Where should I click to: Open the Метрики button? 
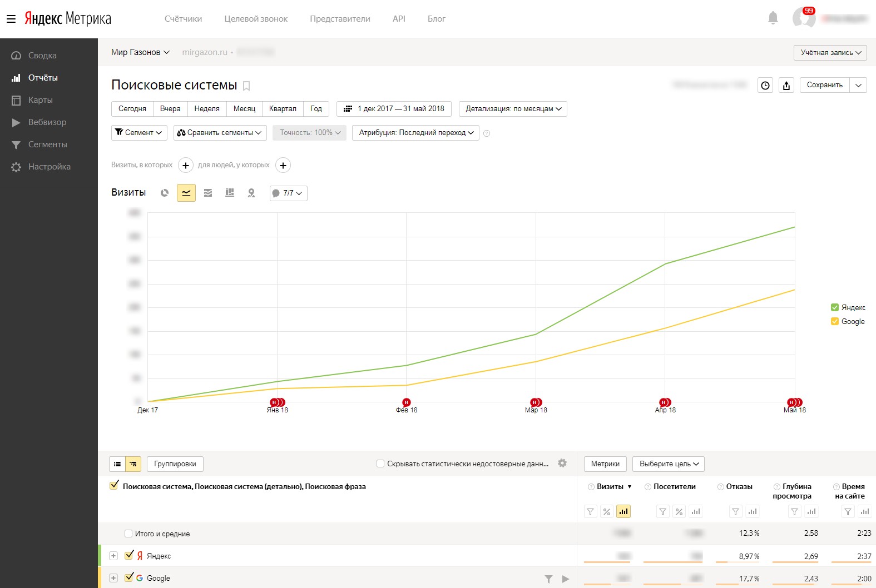click(605, 464)
